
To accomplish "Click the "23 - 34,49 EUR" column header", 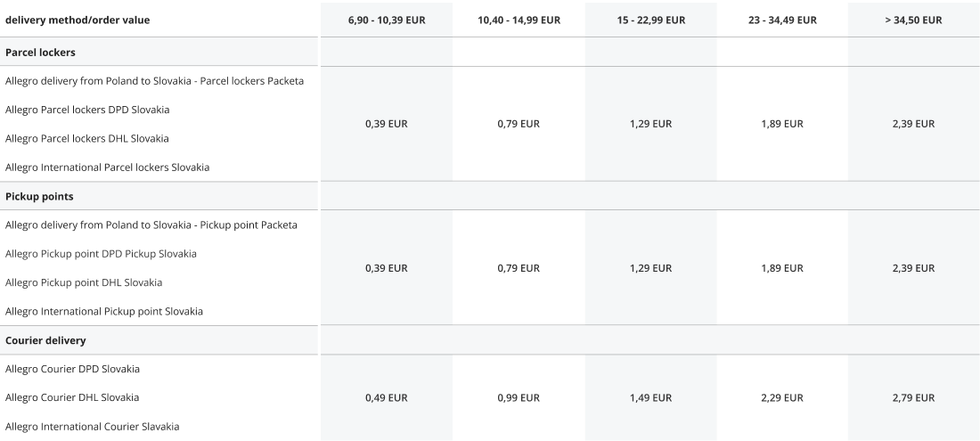I will [782, 20].
